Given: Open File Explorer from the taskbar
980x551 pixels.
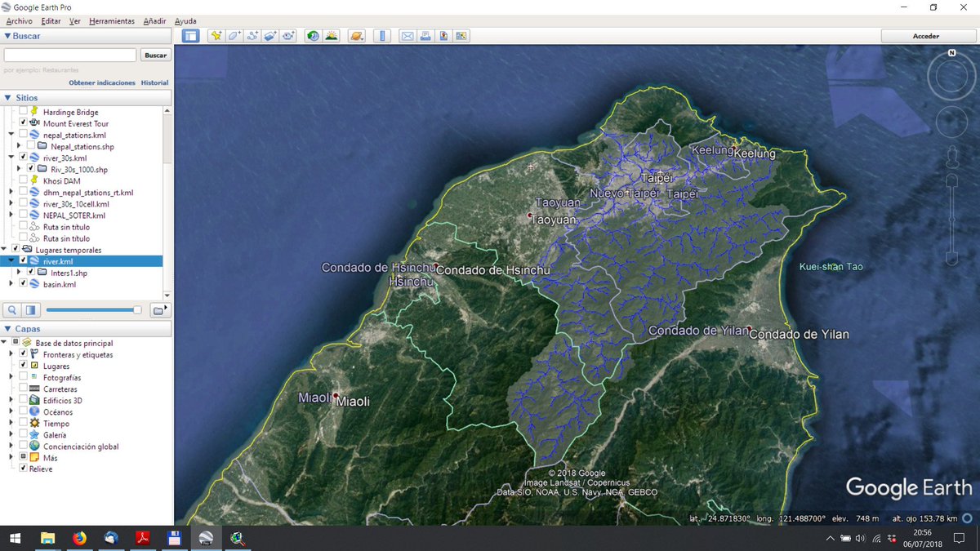Looking at the screenshot, I should pos(47,538).
